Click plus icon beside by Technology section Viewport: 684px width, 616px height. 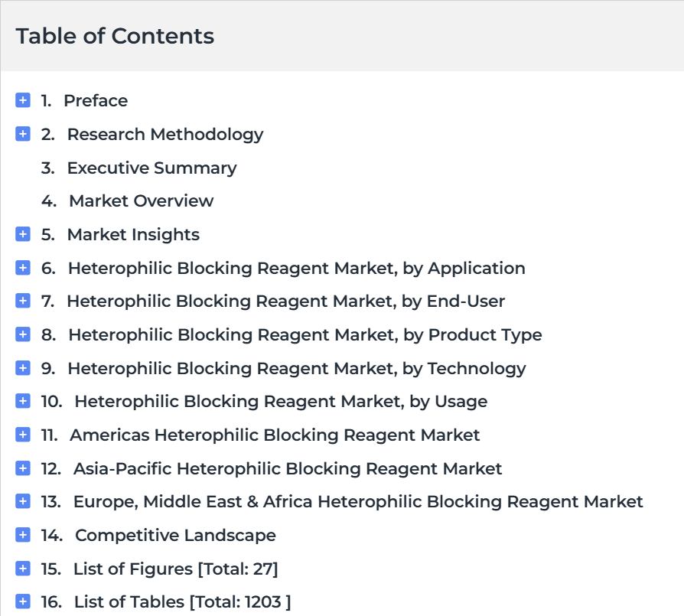point(23,368)
